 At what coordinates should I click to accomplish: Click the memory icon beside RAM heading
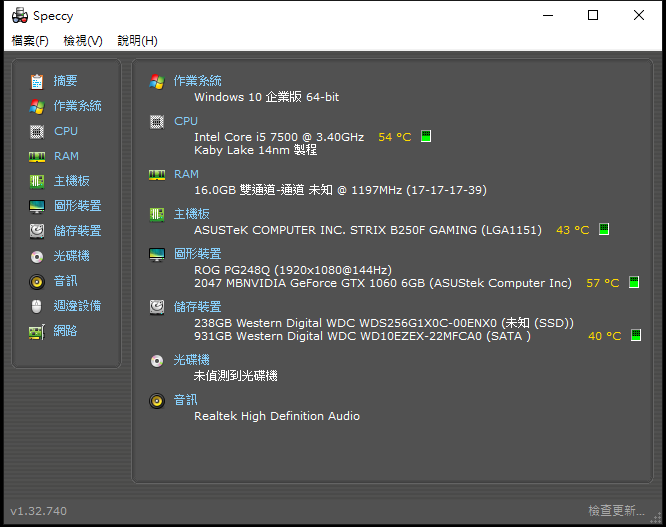click(x=157, y=175)
